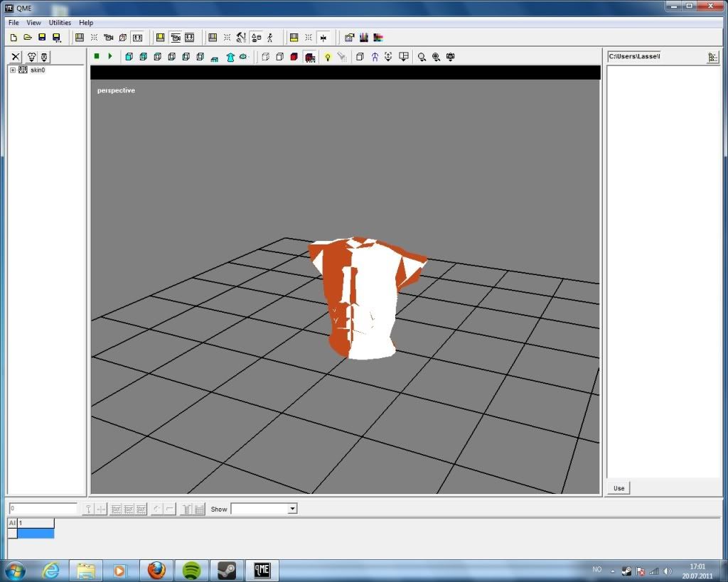Select the skin0 item in the tree
This screenshot has width=728, height=582.
click(38, 70)
